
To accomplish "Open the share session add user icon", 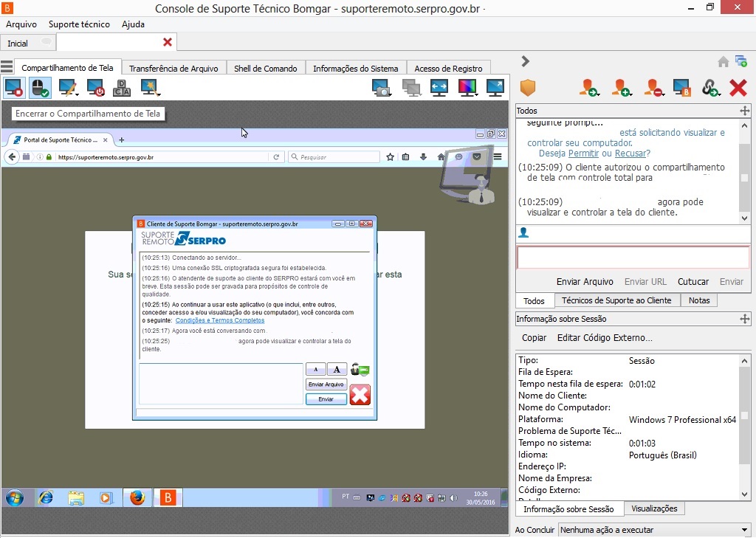I will pos(621,88).
